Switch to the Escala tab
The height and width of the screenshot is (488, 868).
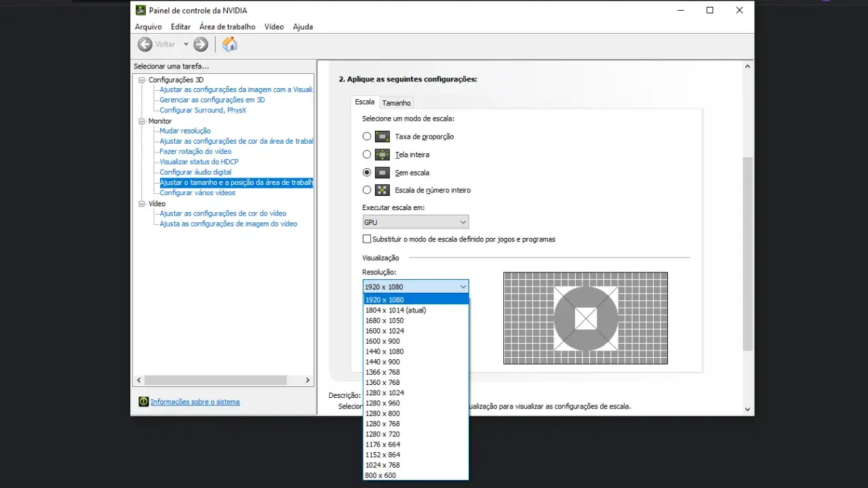click(364, 102)
